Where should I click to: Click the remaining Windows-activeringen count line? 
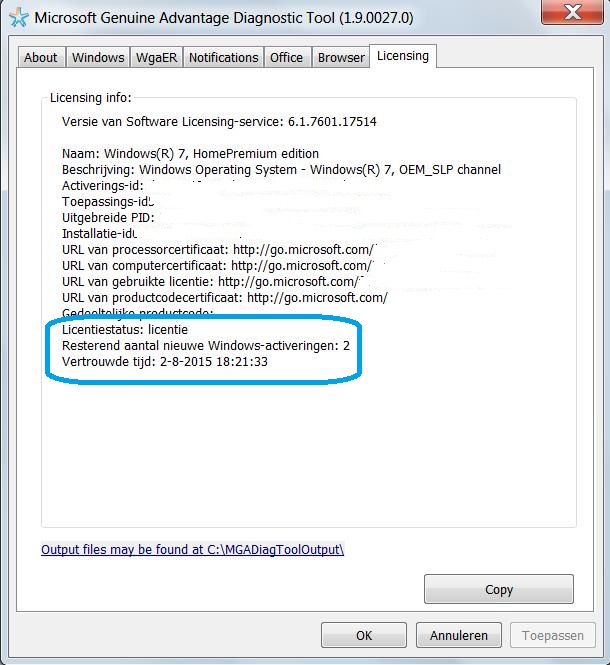[206, 346]
